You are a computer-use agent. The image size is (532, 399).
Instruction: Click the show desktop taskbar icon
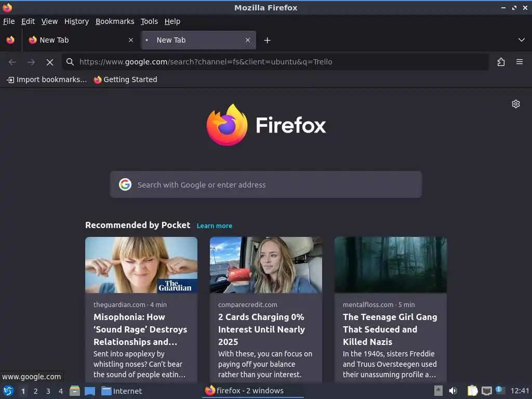pos(90,391)
